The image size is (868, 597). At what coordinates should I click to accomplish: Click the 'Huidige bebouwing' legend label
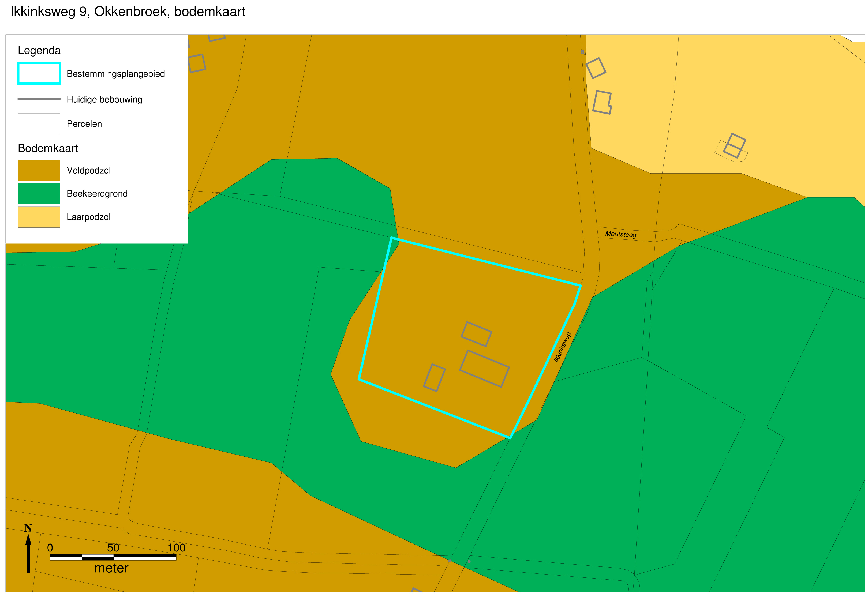(104, 100)
